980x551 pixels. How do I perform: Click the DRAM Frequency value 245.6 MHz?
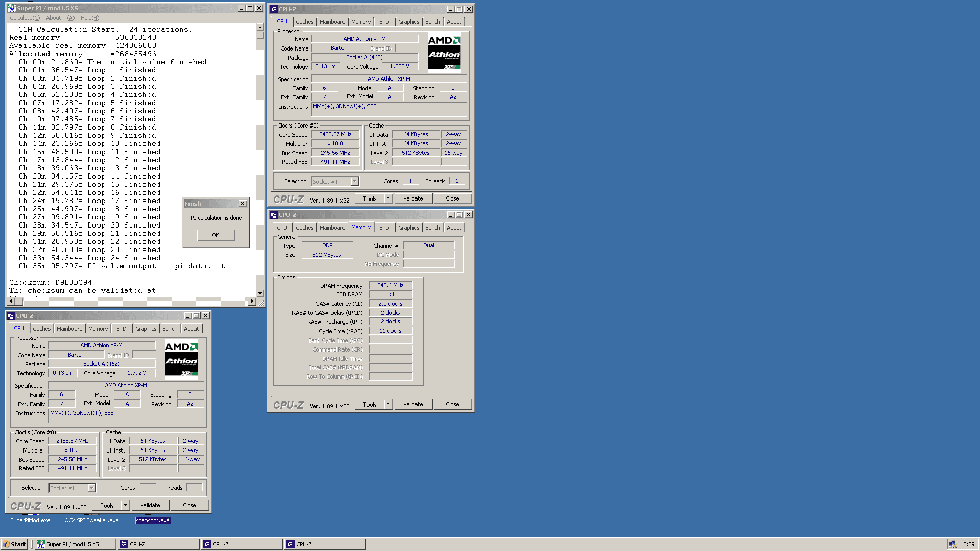coord(390,285)
